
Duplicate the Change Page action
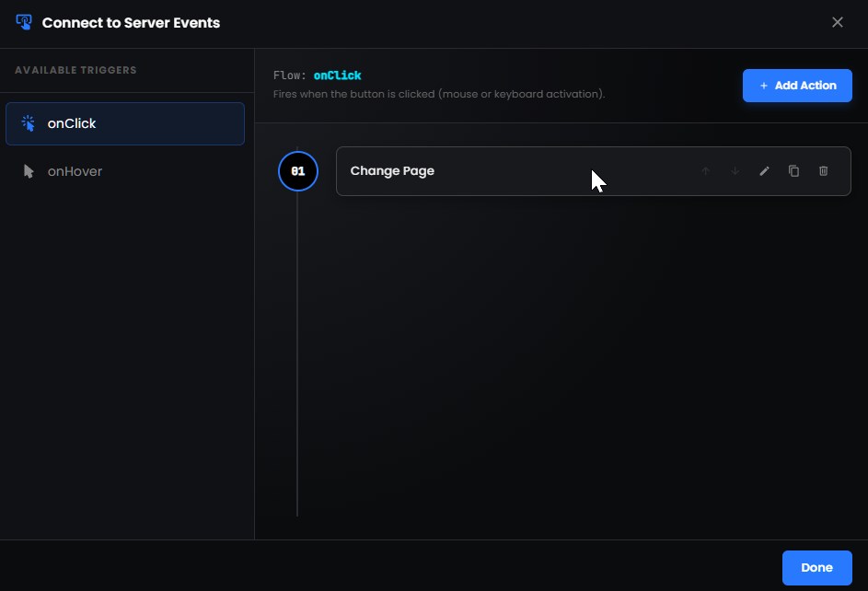tap(793, 171)
